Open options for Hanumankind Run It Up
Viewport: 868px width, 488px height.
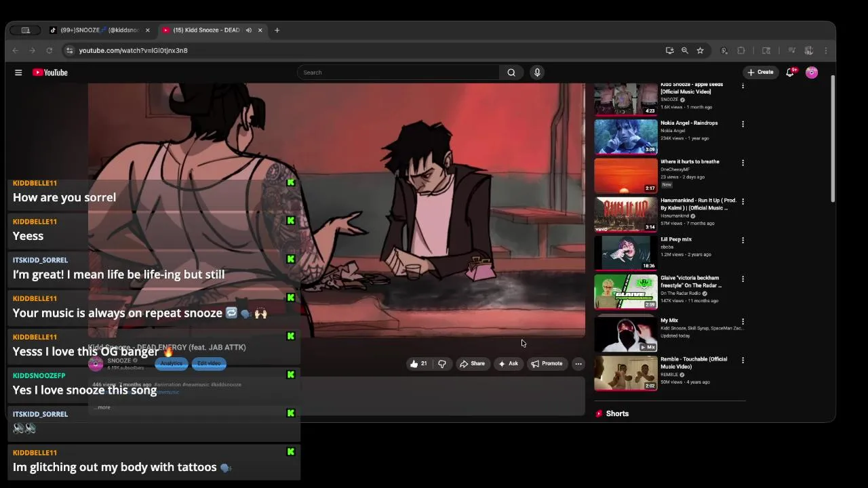click(x=743, y=202)
